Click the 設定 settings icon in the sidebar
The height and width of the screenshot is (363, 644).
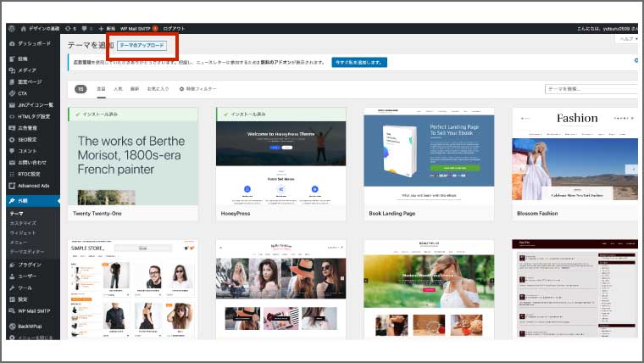[12, 299]
